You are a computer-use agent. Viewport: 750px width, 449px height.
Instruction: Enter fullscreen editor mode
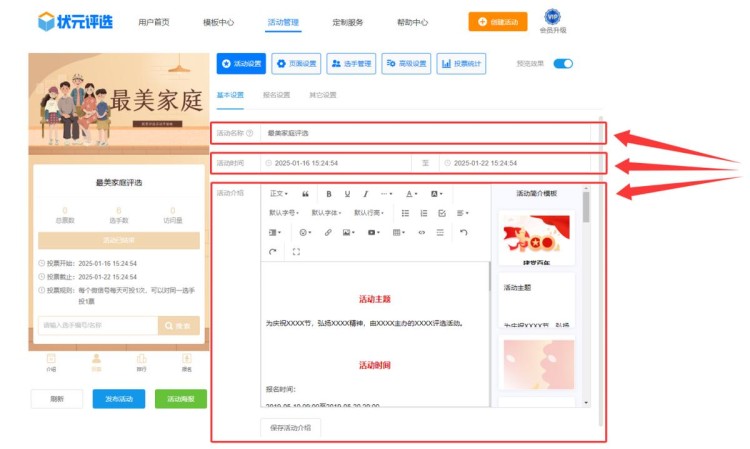pyautogui.click(x=296, y=252)
